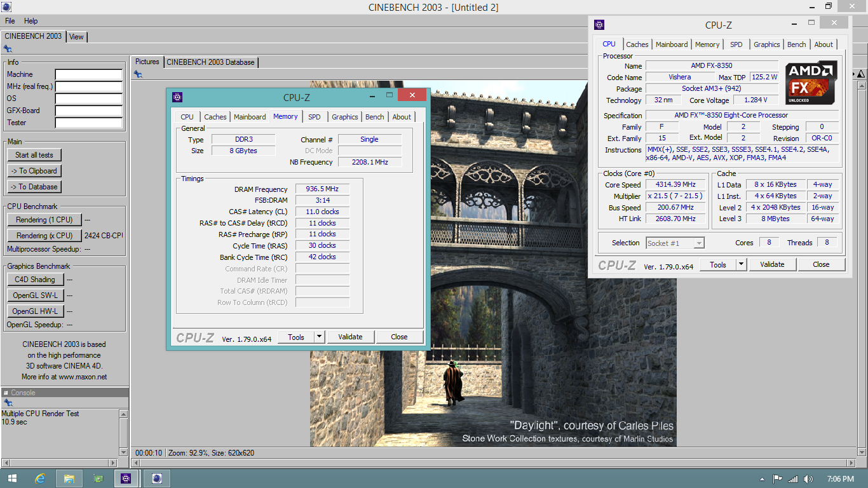
Task: Open the File menu
Action: click(x=10, y=21)
